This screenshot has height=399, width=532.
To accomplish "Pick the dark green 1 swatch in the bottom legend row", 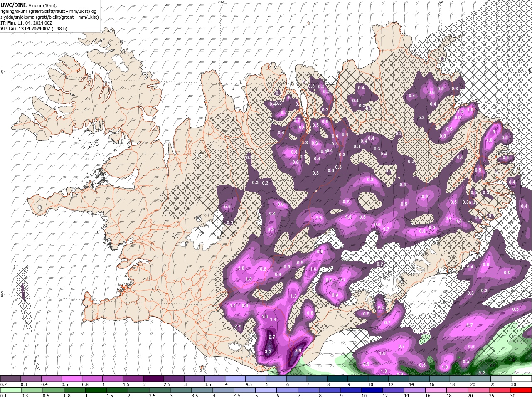I will (x=96, y=390).
